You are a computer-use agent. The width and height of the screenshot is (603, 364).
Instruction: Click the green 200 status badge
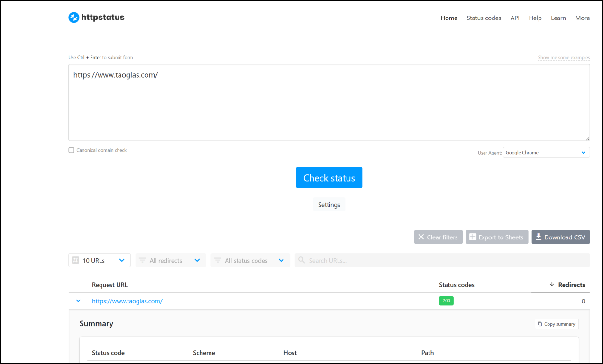pos(446,301)
